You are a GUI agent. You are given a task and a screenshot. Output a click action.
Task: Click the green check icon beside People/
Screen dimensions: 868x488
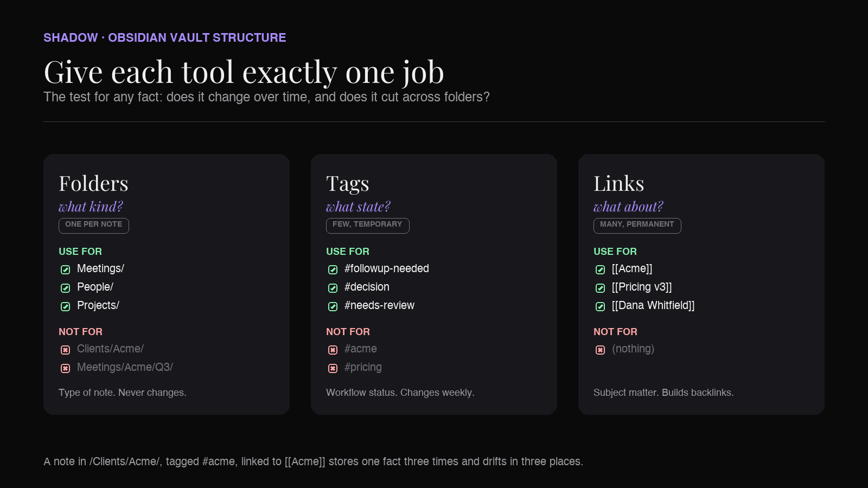[66, 288]
